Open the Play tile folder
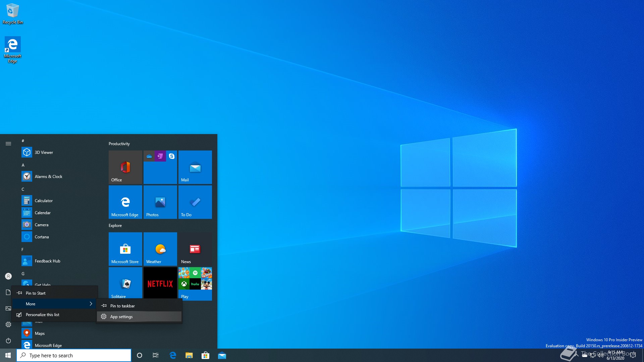 (x=195, y=284)
